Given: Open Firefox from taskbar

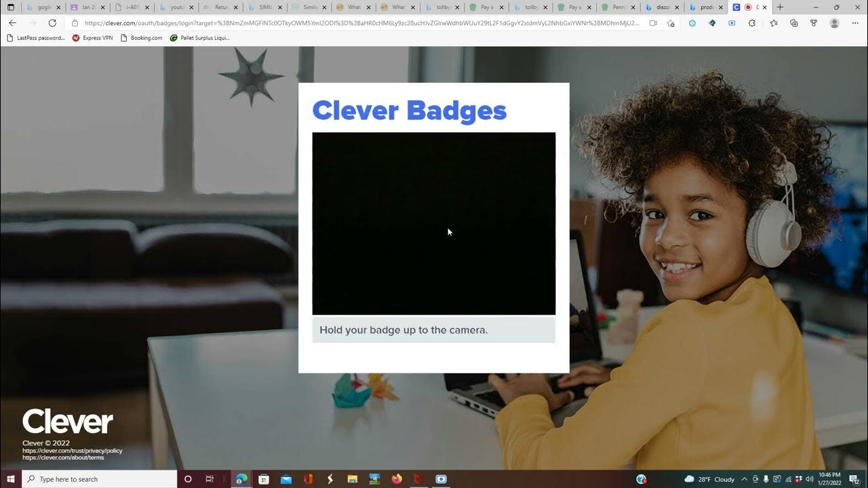Looking at the screenshot, I should tap(397, 479).
